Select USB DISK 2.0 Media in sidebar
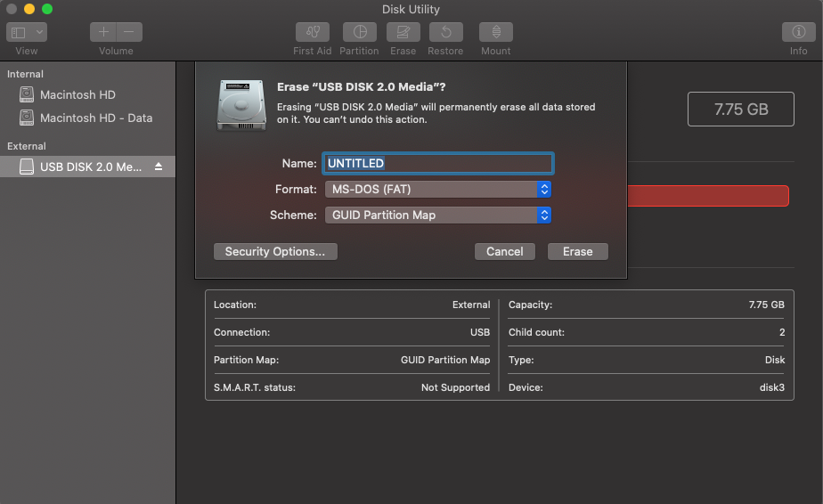 coord(87,167)
